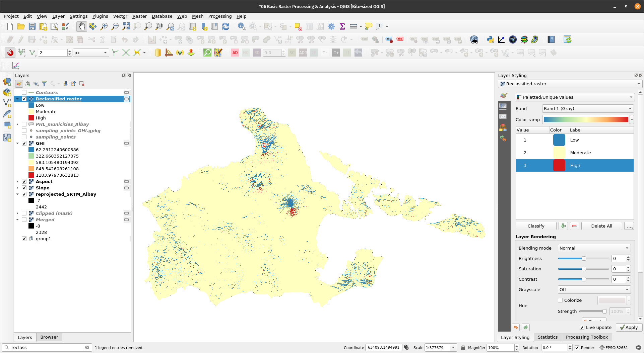
Task: Click the Identify Features tool
Action: [241, 26]
